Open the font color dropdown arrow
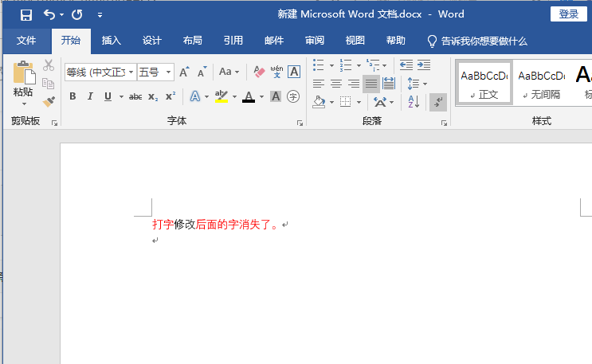Screen dimensions: 592x364 pyautogui.click(x=261, y=97)
